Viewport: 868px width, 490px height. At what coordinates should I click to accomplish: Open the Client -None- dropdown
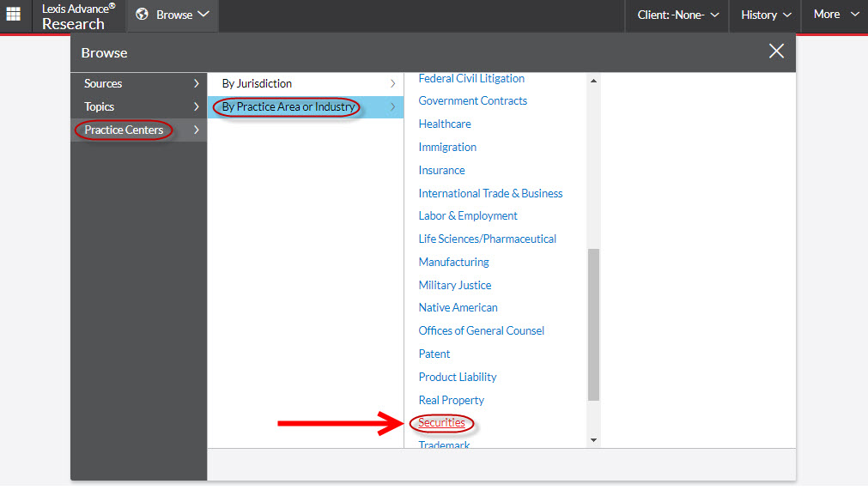point(678,15)
